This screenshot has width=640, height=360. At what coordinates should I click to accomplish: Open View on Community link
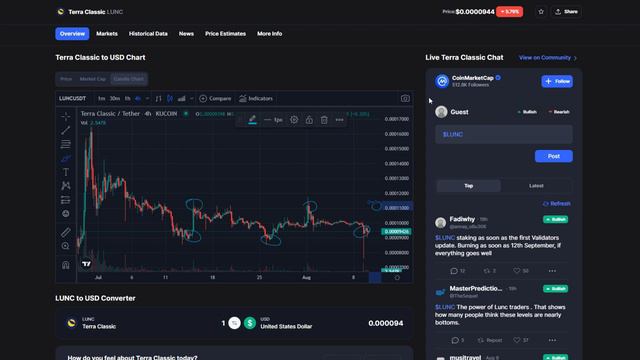(548, 58)
